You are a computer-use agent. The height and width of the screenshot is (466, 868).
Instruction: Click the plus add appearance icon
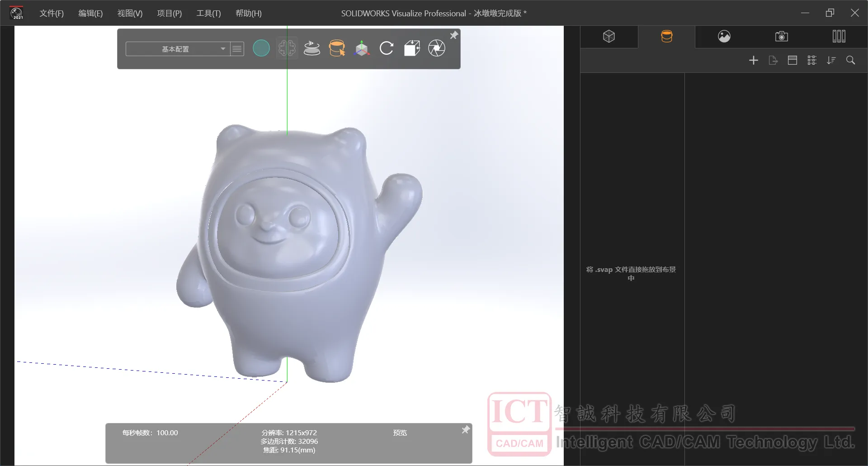coord(754,60)
